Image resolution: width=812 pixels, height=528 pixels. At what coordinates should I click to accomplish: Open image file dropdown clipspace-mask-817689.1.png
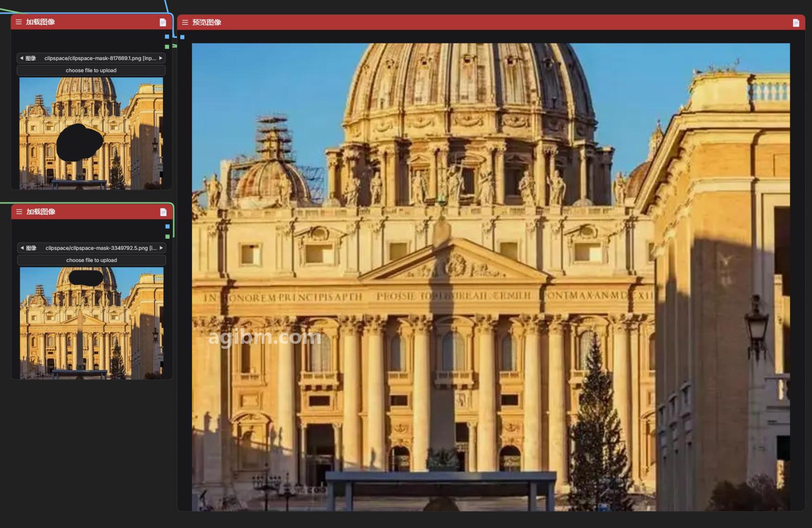(x=91, y=58)
